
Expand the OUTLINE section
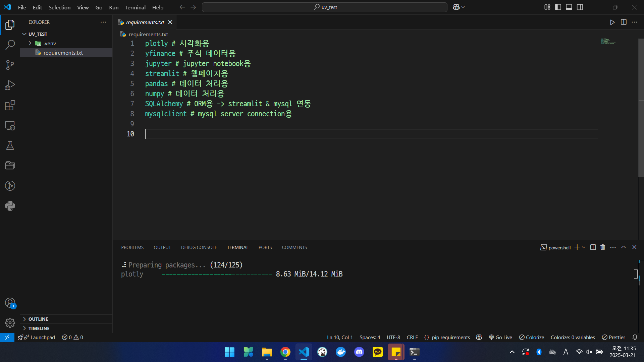[38, 319]
